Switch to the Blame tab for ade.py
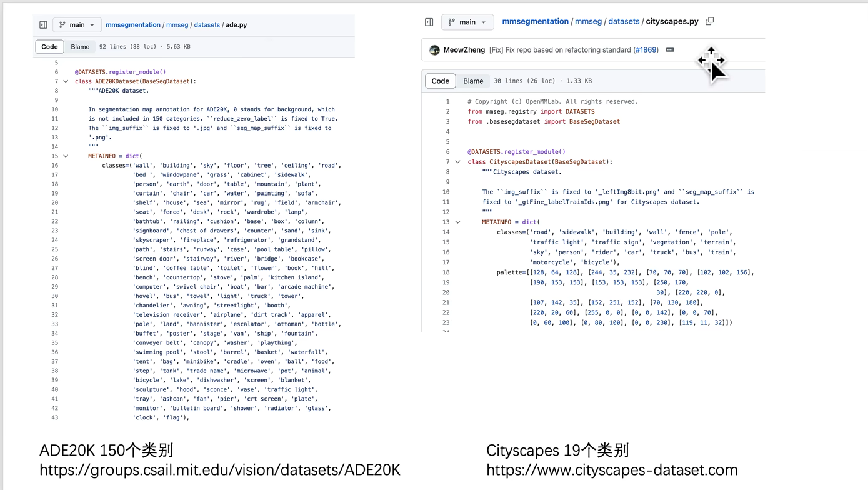 80,46
